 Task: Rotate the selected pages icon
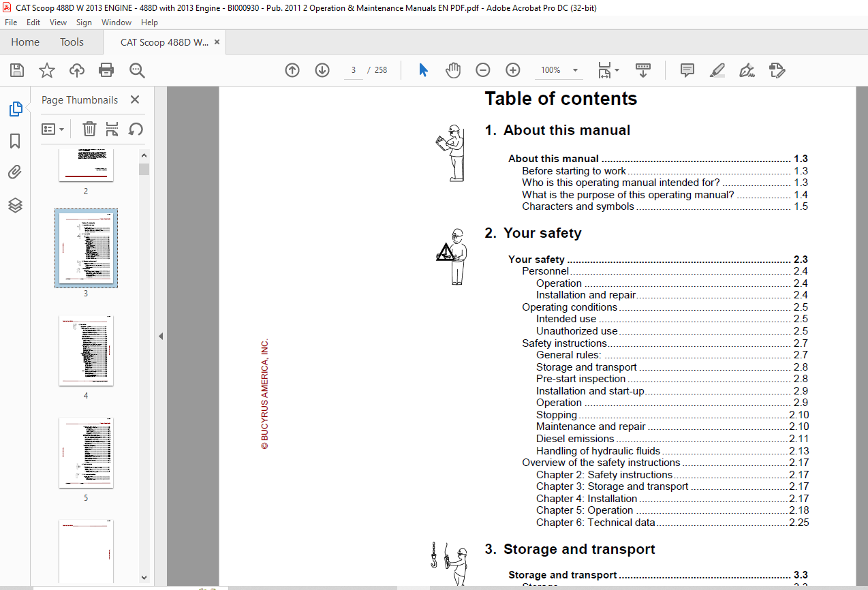click(x=136, y=129)
